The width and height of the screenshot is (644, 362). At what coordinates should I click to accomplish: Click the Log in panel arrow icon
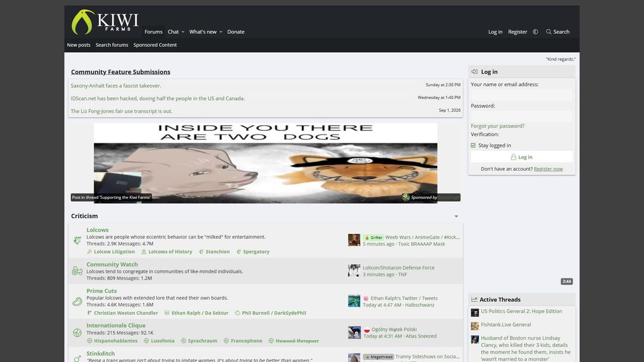[x=474, y=71]
